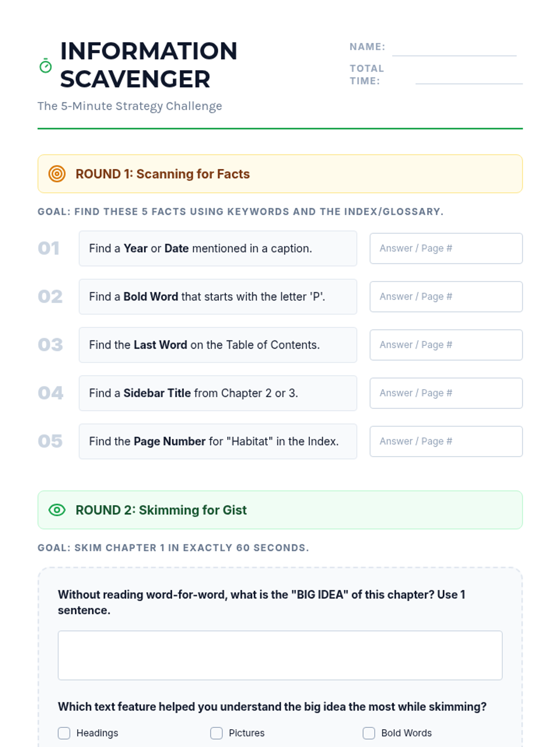The height and width of the screenshot is (747, 560).
Task: Check the Headings checkbox
Action: point(64,733)
